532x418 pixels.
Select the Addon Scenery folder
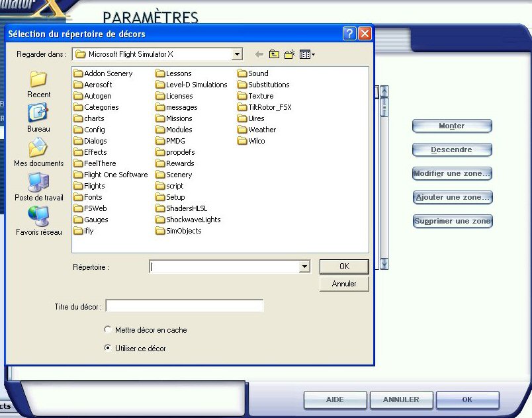(103, 73)
